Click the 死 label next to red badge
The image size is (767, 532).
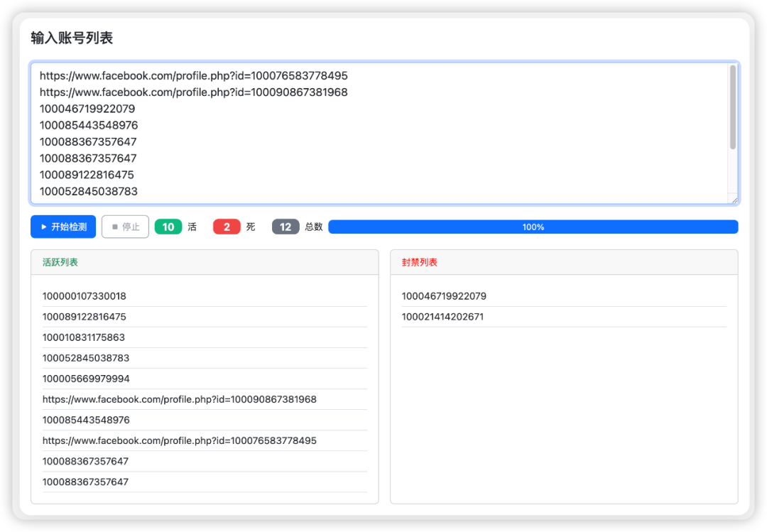[x=251, y=227]
